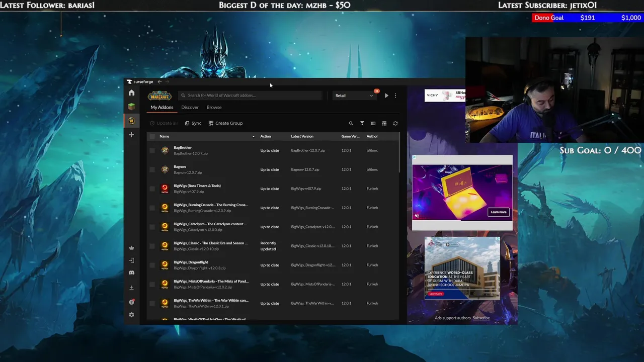Unmute the laptop ad video
Viewport: 644px width, 362px height.
click(x=417, y=216)
